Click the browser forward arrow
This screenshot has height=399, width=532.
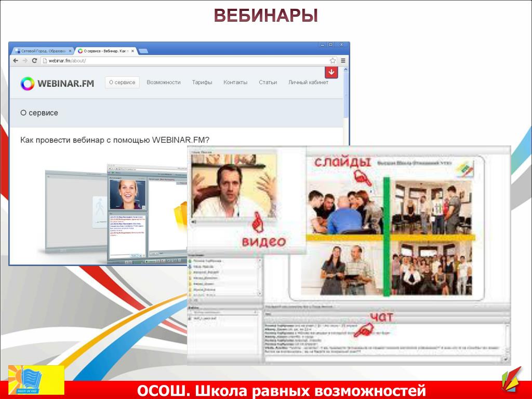[x=25, y=60]
